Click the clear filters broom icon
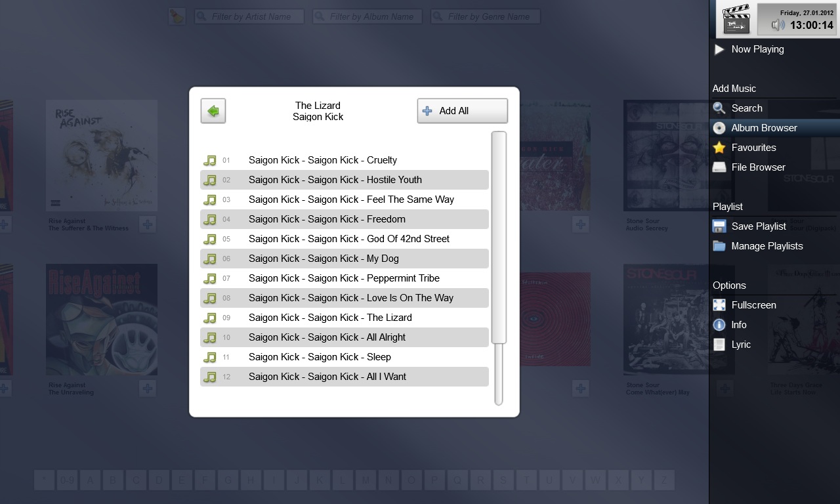Screen dimensions: 840x504 point(177,16)
